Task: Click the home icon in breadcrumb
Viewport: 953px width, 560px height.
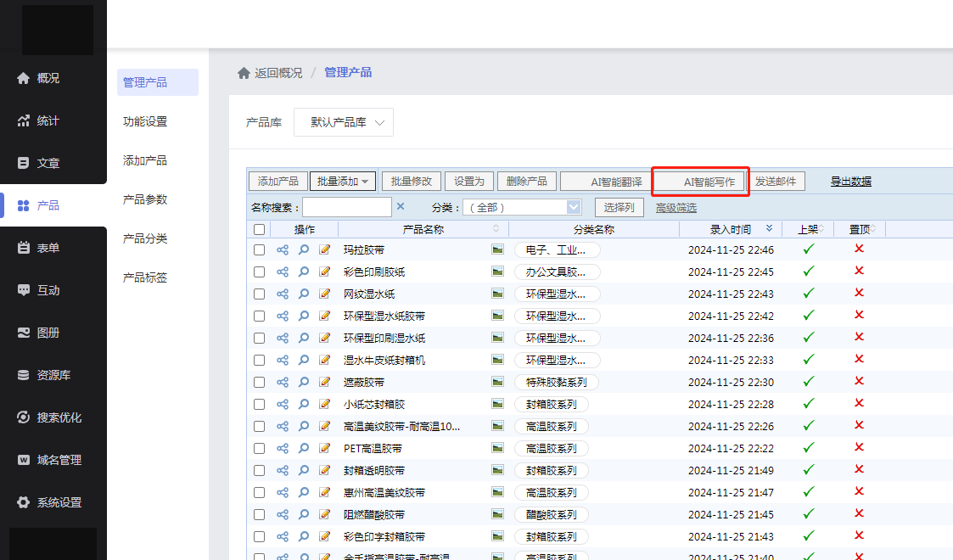Action: [x=244, y=73]
